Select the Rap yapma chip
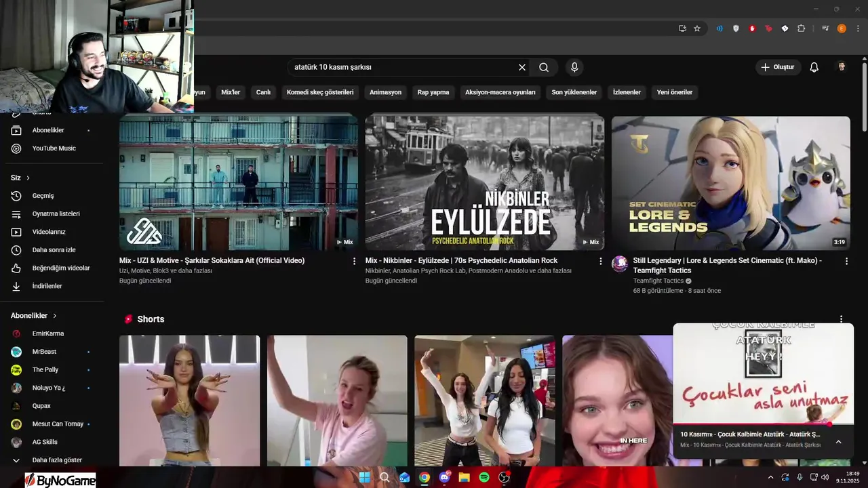This screenshot has height=488, width=868. (x=433, y=92)
